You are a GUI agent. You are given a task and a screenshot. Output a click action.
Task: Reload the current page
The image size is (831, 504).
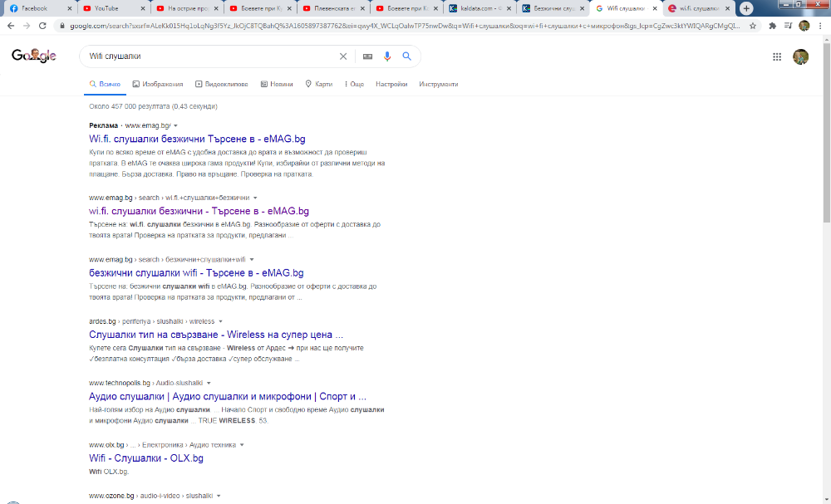coord(43,26)
